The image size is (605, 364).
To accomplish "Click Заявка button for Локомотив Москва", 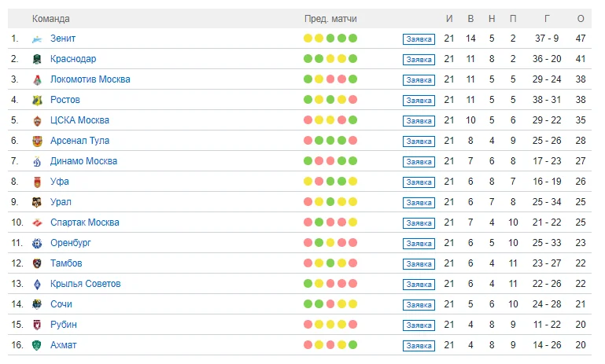I will point(419,80).
